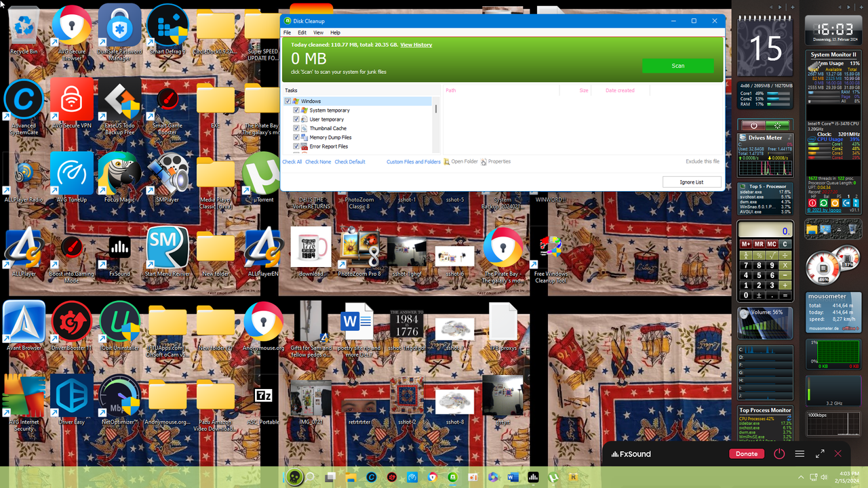Click the calculator gadget's MR key
Screen dimensions: 868x488
[x=759, y=244]
